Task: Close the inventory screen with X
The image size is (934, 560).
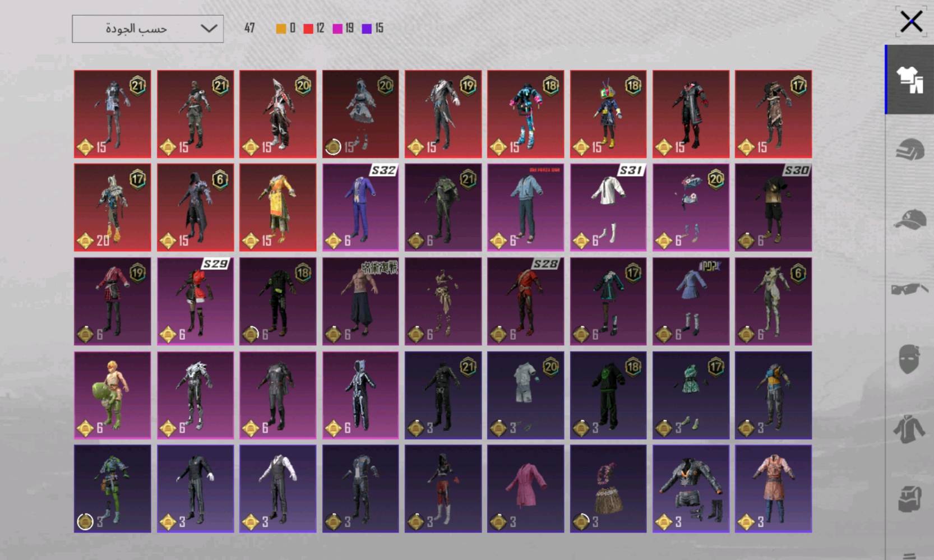Action: click(911, 22)
